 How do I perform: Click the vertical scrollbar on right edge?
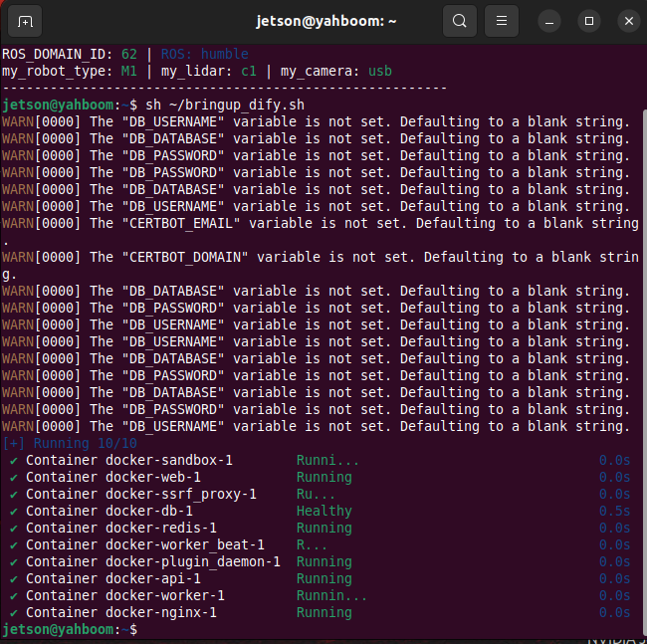point(645,373)
